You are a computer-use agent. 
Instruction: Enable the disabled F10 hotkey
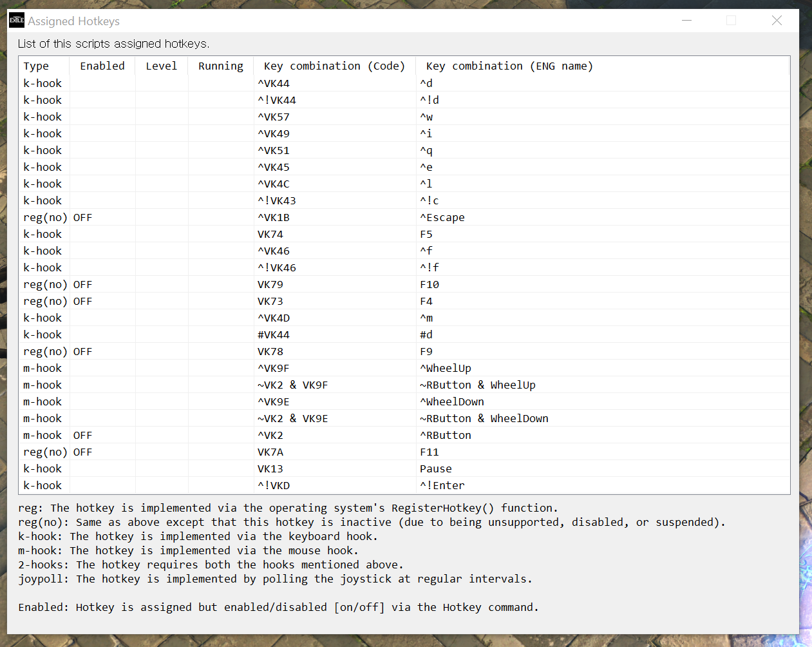82,284
